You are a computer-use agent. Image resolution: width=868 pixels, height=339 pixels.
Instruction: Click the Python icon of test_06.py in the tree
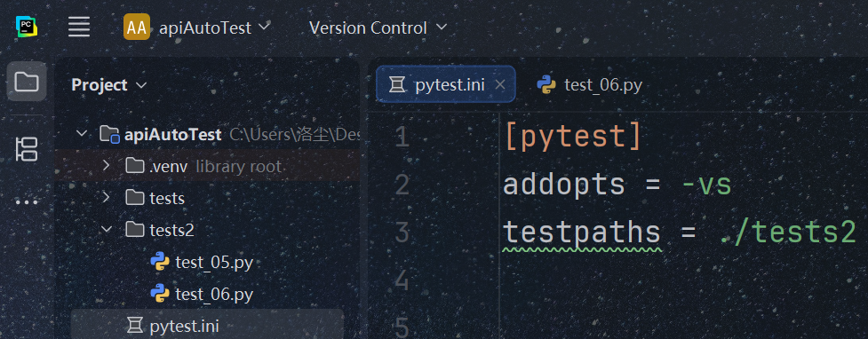coord(160,294)
